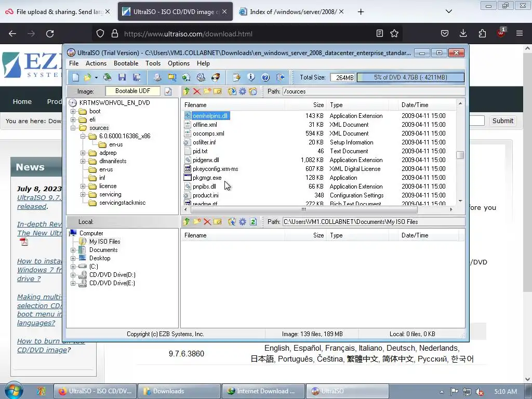Expand the (C:) drive node
Viewport: 532px width, 399px height.
pyautogui.click(x=73, y=267)
